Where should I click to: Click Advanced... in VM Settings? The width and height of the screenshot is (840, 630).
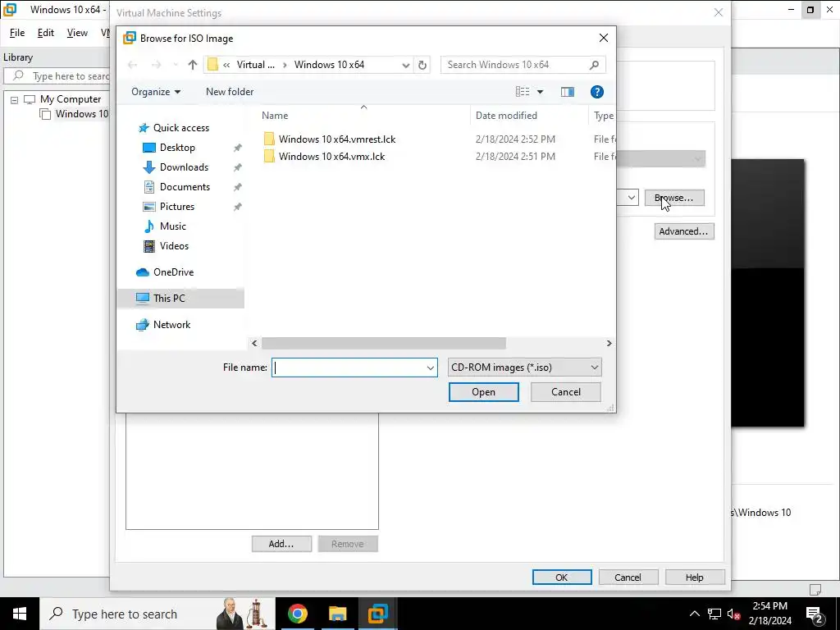tap(684, 231)
